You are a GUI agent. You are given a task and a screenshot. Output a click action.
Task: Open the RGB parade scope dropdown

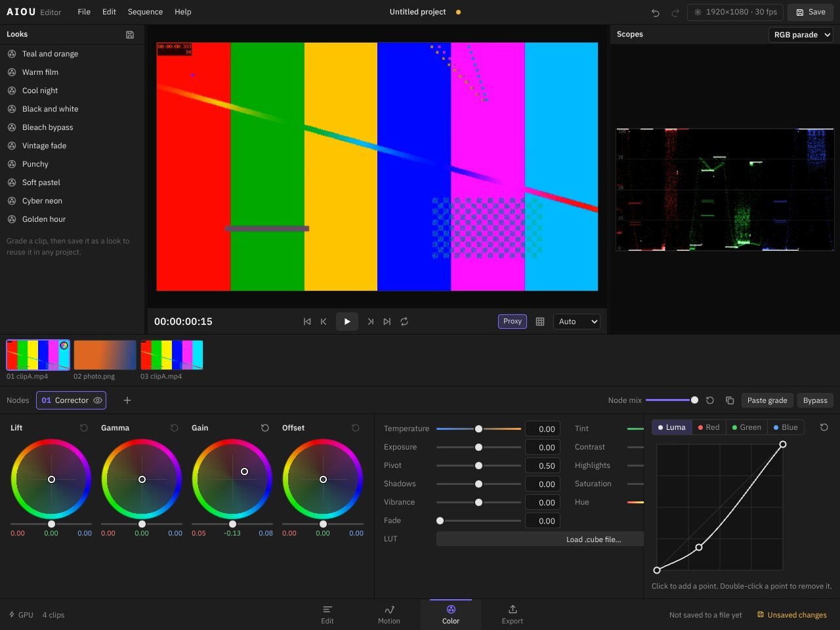tap(801, 35)
